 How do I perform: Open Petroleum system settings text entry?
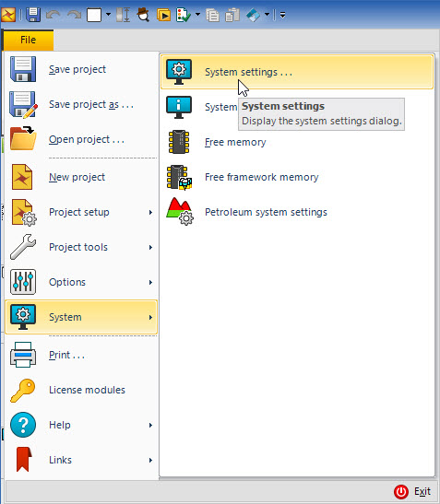(266, 212)
